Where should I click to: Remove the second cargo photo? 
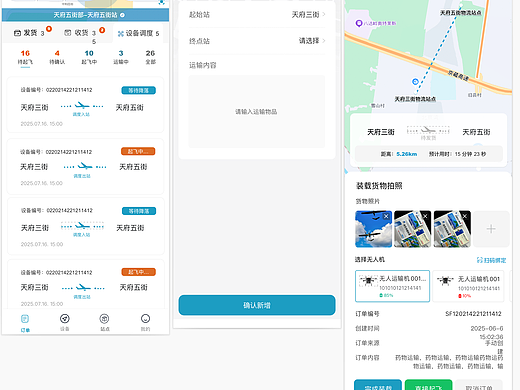pos(425,216)
